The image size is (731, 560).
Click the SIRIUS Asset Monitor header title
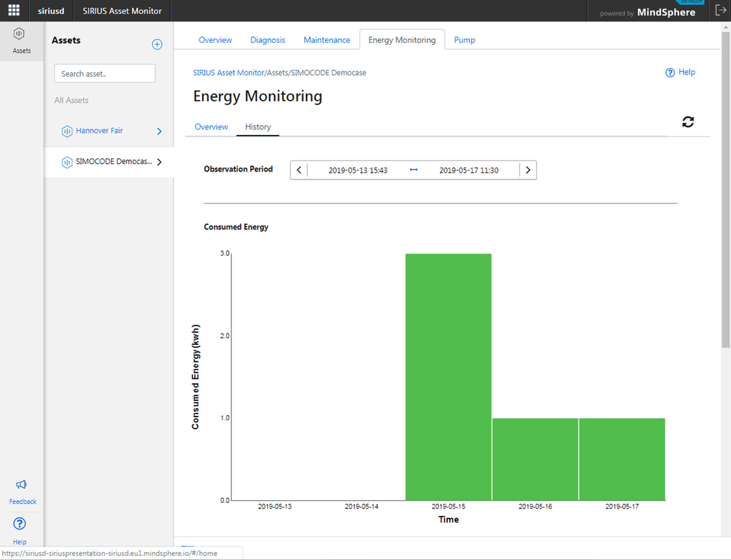[122, 11]
